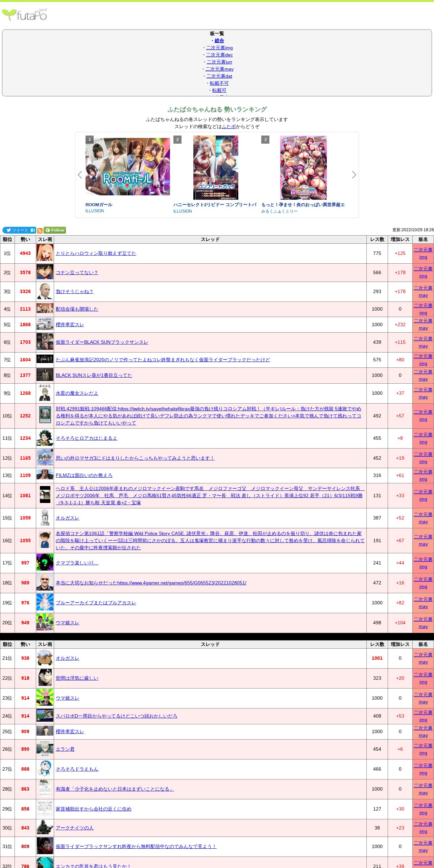434x868 pixels.
Task: Open the 二次元裏may board link in the 20位 row
Action: pos(423,623)
